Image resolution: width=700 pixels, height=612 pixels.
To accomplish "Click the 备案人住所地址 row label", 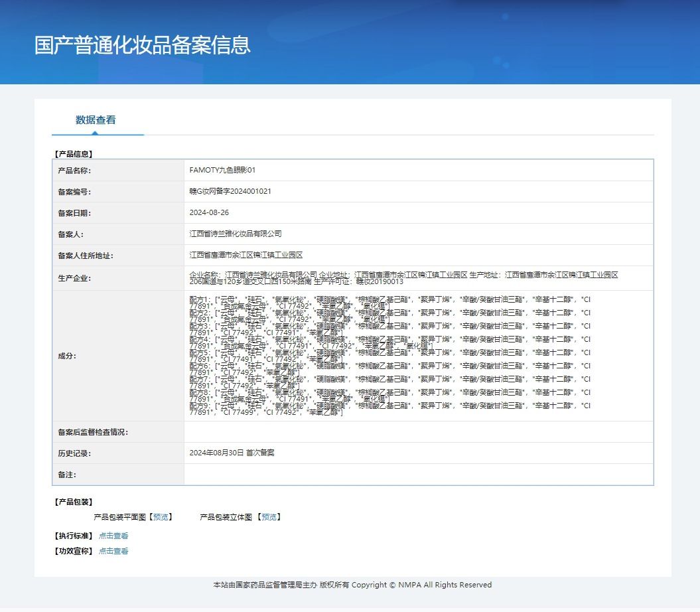I will 86,256.
